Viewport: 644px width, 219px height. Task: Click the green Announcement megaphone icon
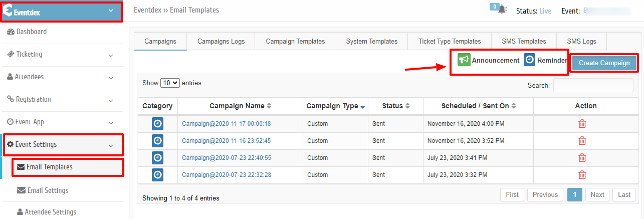coord(464,60)
